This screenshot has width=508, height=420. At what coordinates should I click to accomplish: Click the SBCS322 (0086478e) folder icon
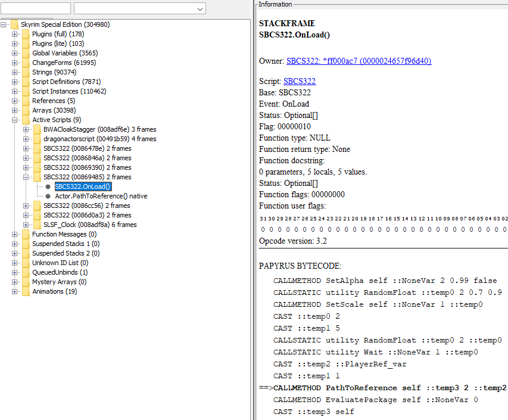[x=38, y=148]
